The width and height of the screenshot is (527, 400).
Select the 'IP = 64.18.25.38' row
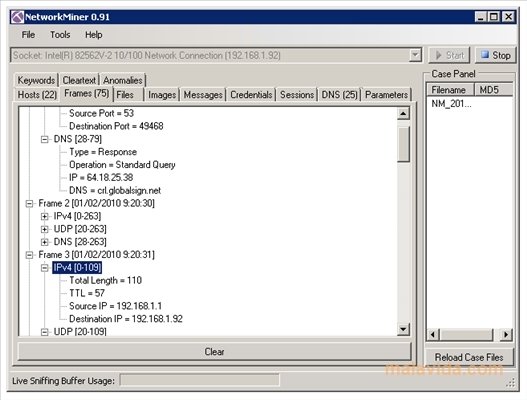click(101, 177)
